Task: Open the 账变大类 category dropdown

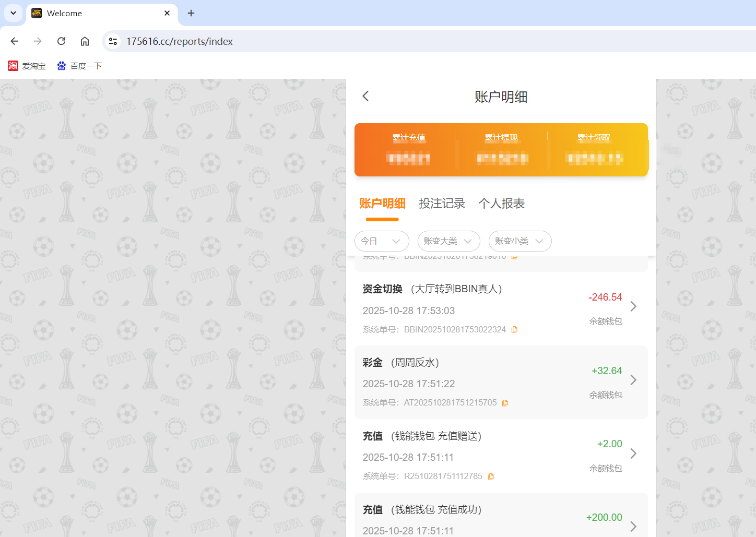Action: (448, 241)
